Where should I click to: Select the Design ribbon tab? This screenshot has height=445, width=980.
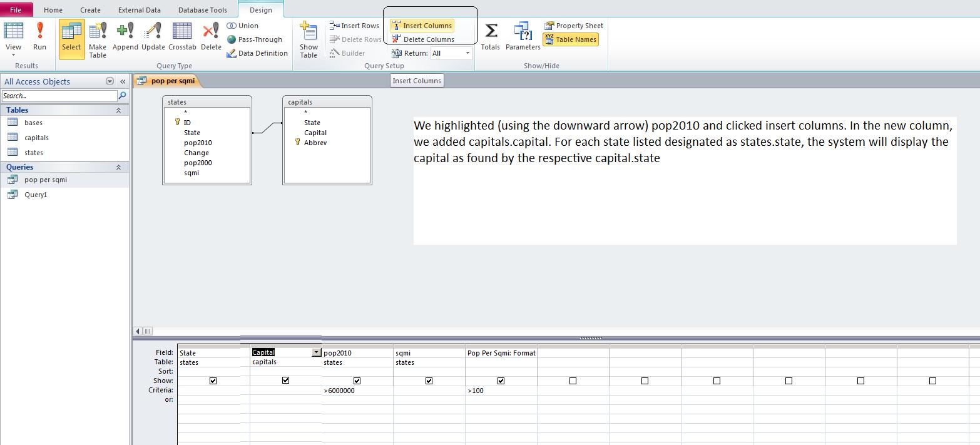click(261, 10)
